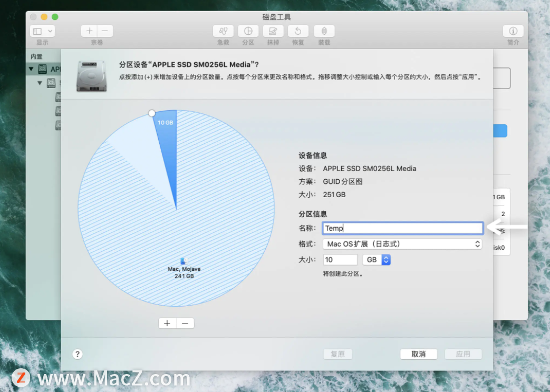Click the partition name field containing Temp
The height and width of the screenshot is (392, 550).
402,228
